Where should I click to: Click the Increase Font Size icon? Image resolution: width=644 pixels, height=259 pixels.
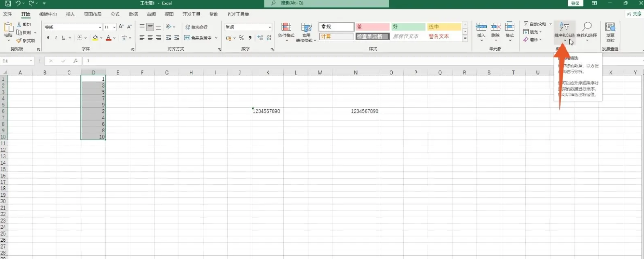tap(121, 27)
